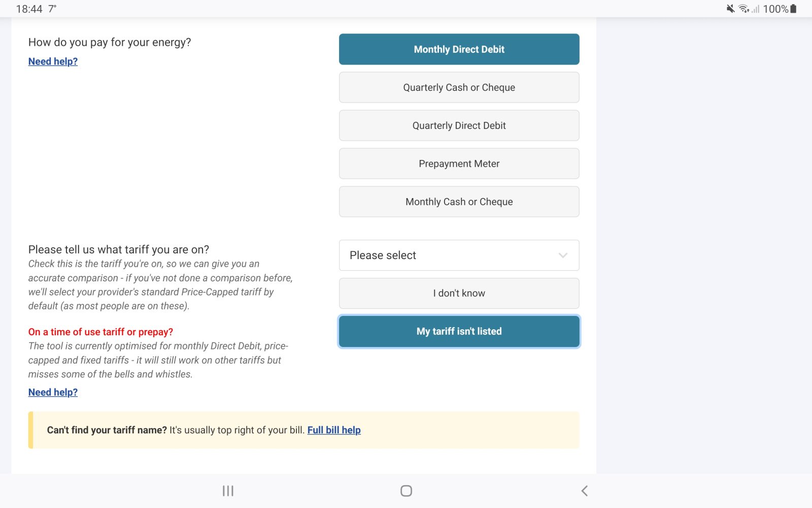The height and width of the screenshot is (508, 812).
Task: Pick the Prepayment Meter option
Action: [459, 164]
